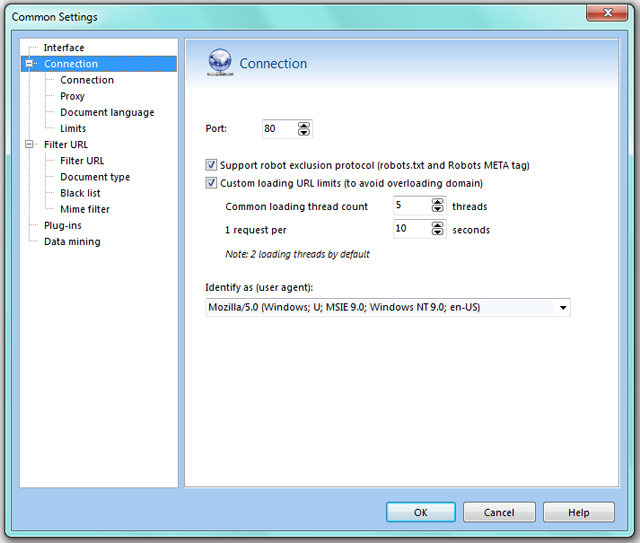The image size is (640, 543).
Task: Click the Connection globe icon
Action: pos(220,62)
